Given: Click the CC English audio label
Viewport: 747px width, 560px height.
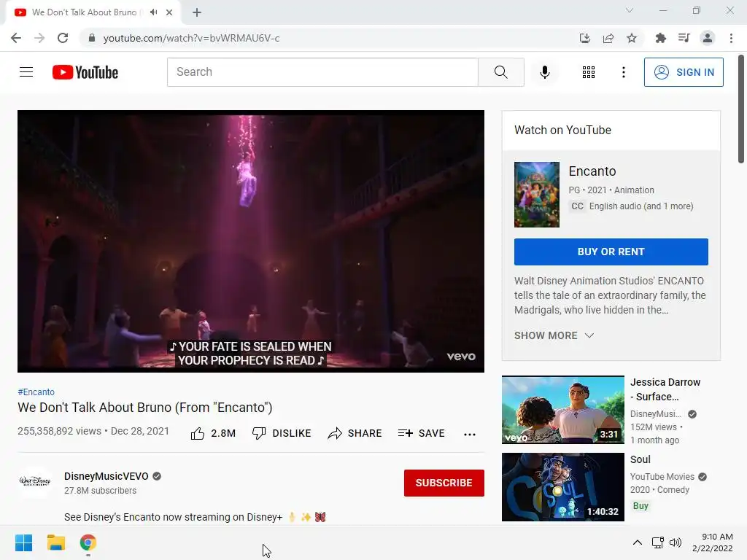Looking at the screenshot, I should tap(632, 206).
